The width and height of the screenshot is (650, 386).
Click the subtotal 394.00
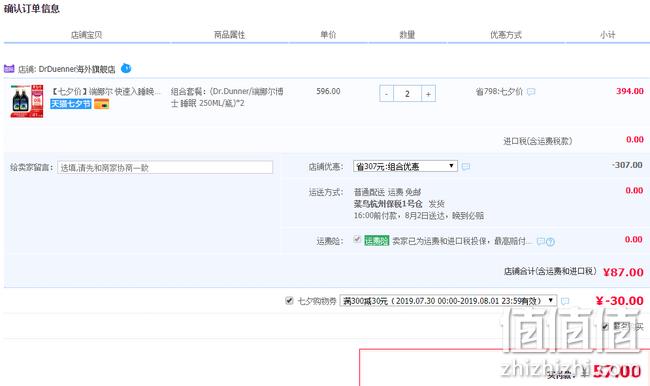pos(630,91)
